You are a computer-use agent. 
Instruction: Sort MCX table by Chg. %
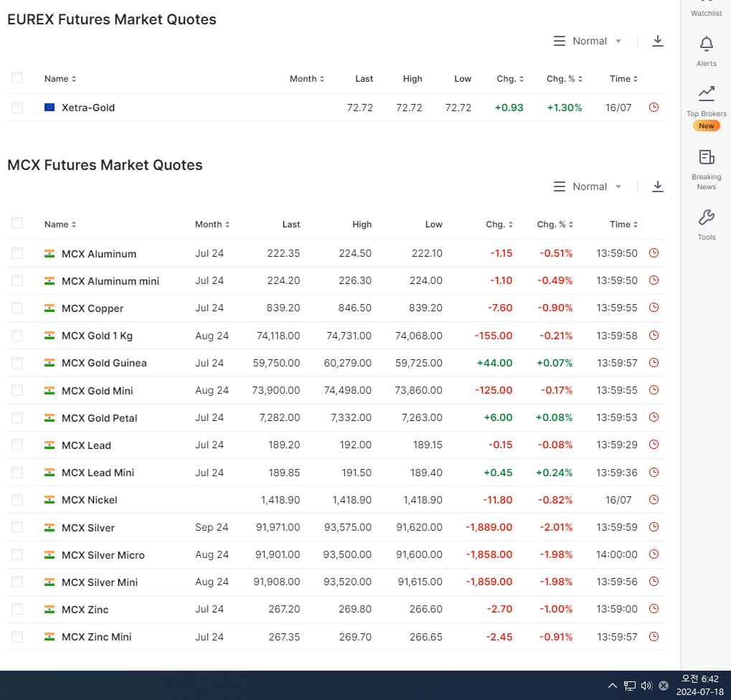555,224
